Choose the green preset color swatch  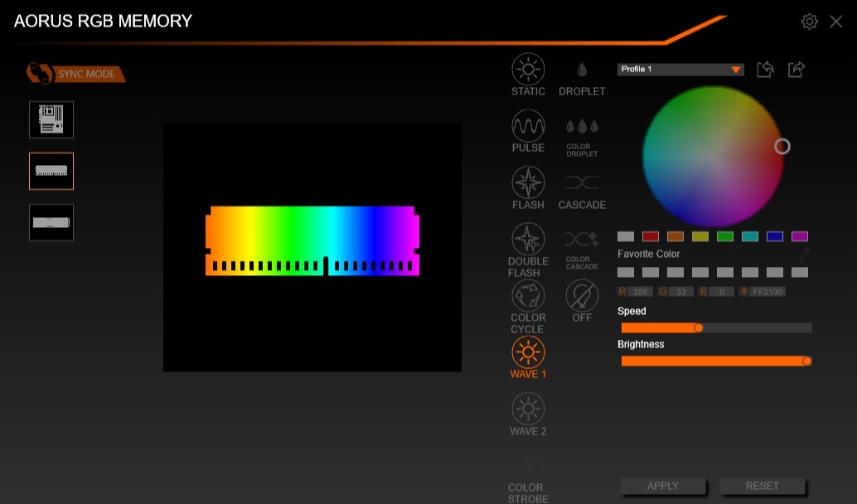[725, 236]
